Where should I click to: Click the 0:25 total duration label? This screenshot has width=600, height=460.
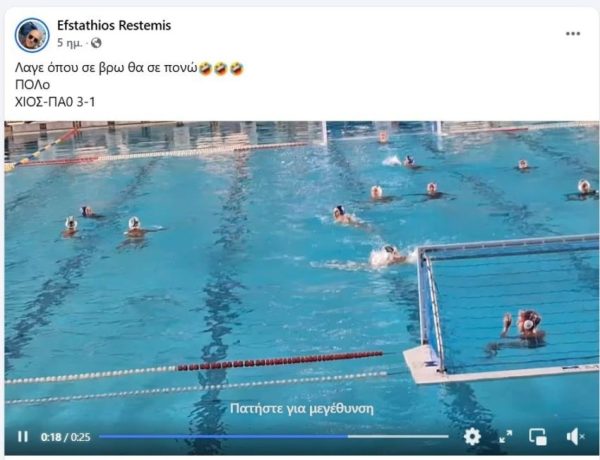pyautogui.click(x=81, y=437)
